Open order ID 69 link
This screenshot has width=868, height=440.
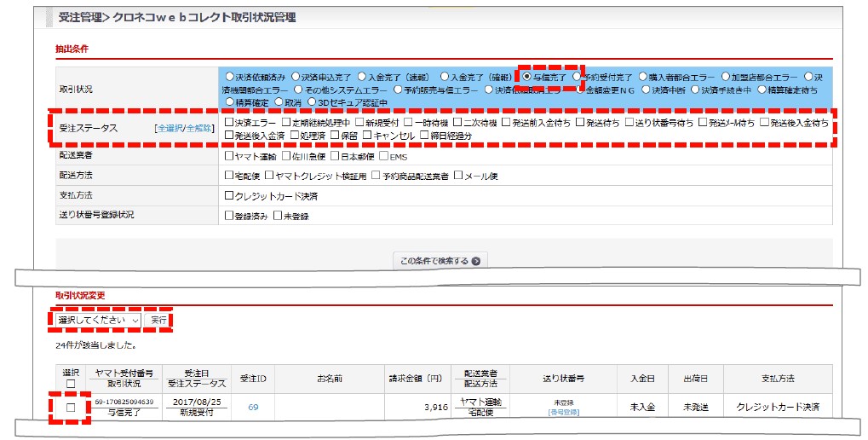tap(253, 408)
